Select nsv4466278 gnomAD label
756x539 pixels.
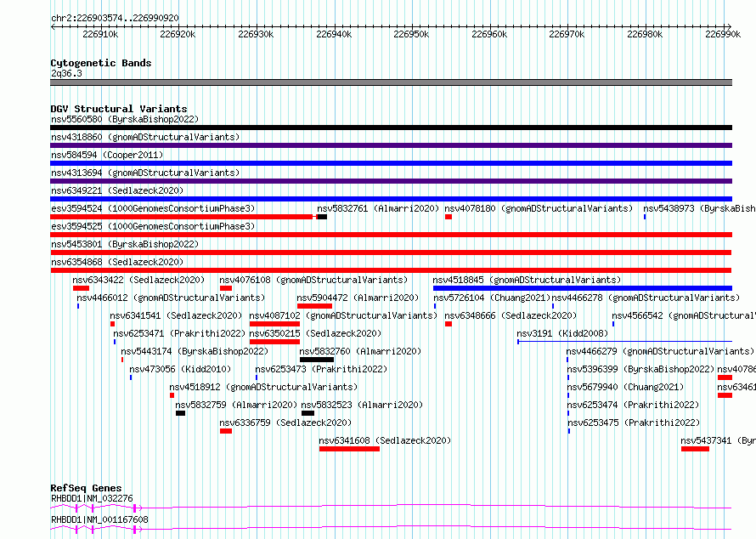coord(646,298)
